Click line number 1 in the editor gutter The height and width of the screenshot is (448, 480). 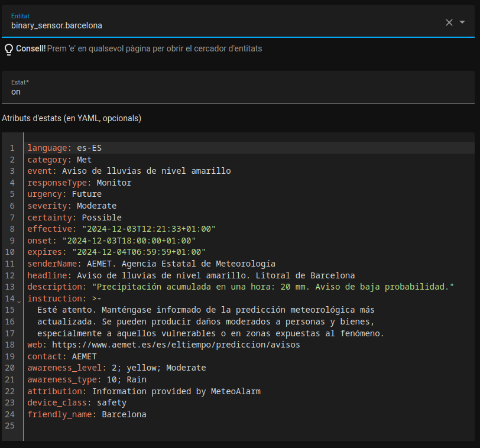click(12, 148)
